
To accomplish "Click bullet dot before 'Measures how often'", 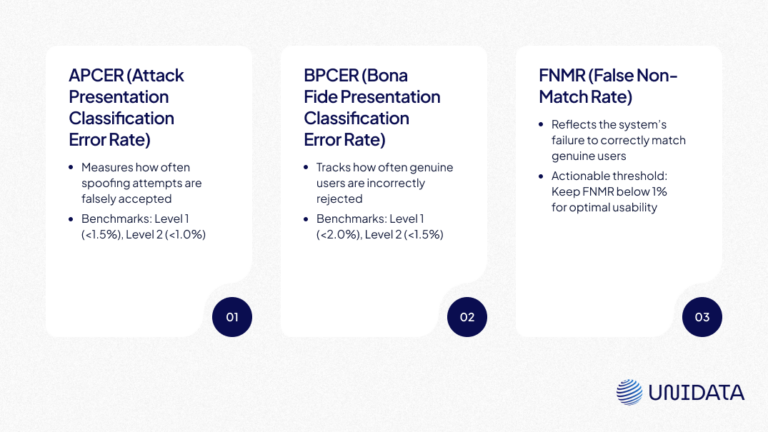I will pyautogui.click(x=72, y=167).
